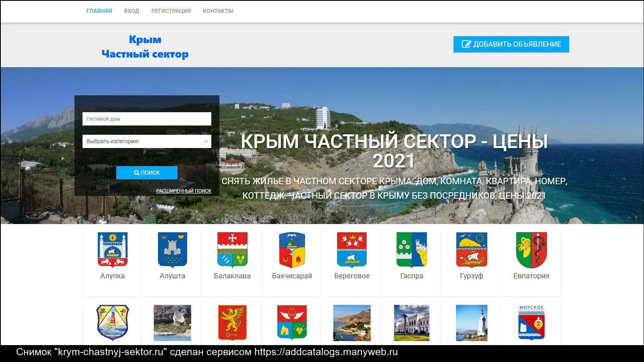
Task: Open the Бахчисарай coat of arms
Action: click(x=292, y=250)
